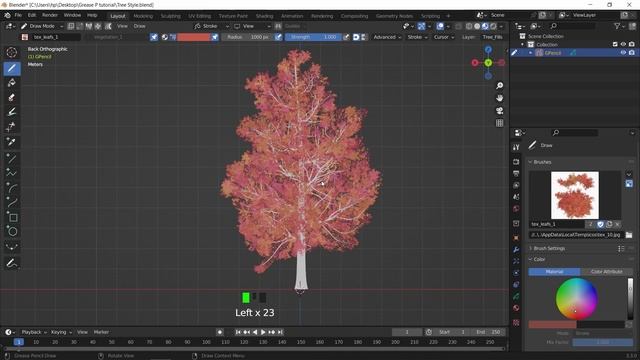
Task: Select the Draw pencil tool
Action: point(12,68)
